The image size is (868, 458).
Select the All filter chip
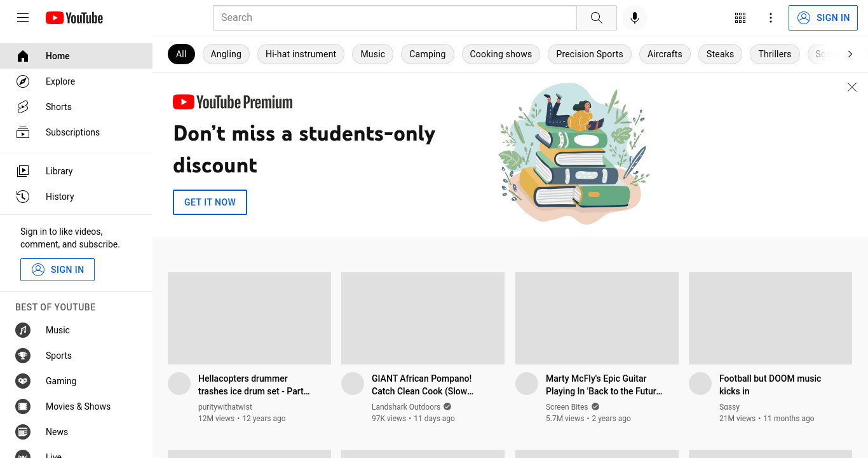(x=181, y=54)
